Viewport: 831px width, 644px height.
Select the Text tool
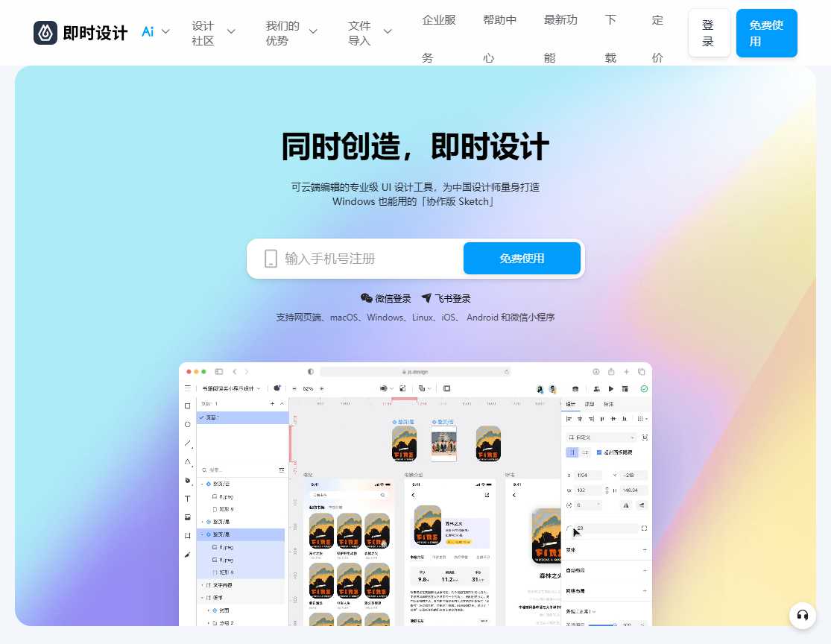point(188,497)
